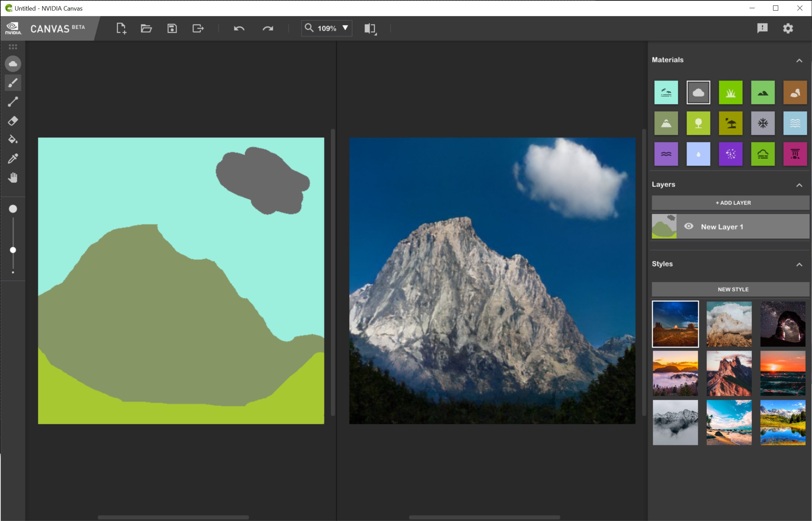The height and width of the screenshot is (521, 812).
Task: Choose the snow material
Action: (763, 123)
